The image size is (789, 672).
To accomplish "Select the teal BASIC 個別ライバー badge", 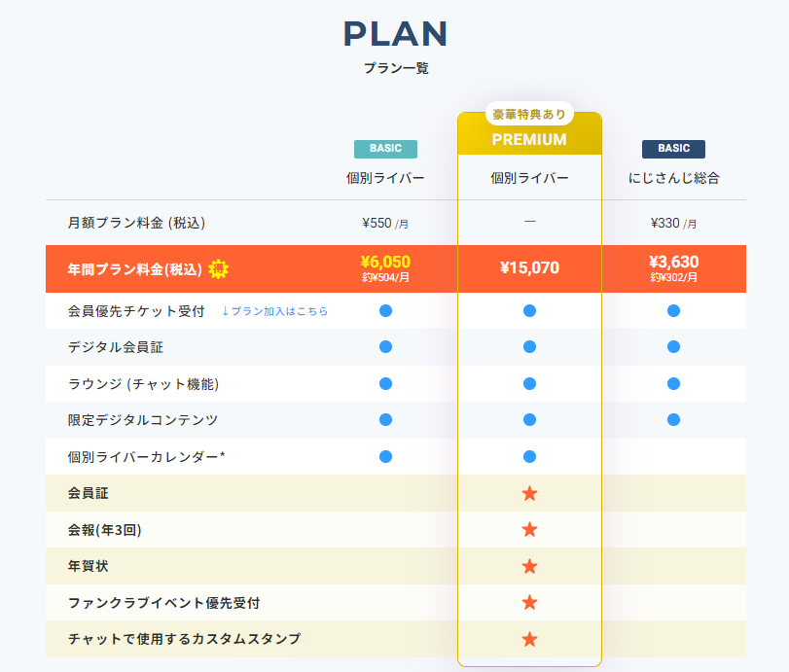I will [x=385, y=149].
